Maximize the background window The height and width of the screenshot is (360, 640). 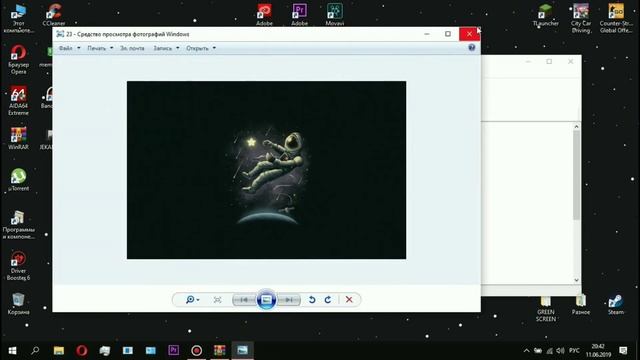(x=549, y=62)
